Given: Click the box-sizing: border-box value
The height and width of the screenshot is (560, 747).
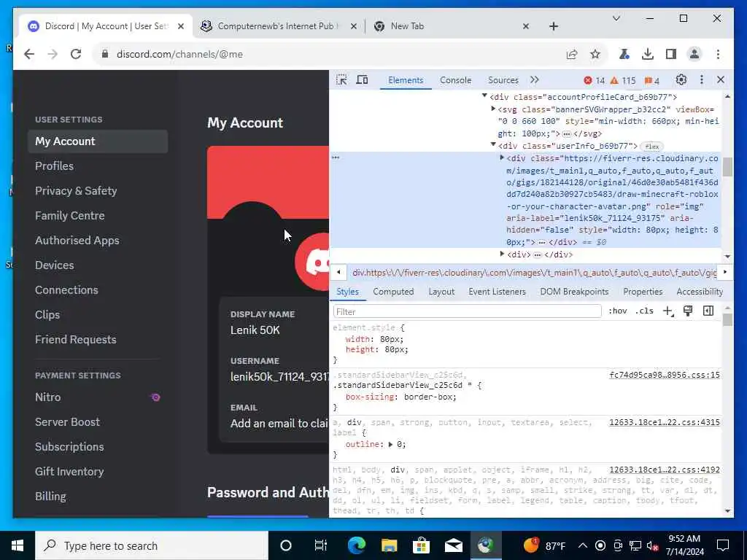Looking at the screenshot, I should coord(430,397).
